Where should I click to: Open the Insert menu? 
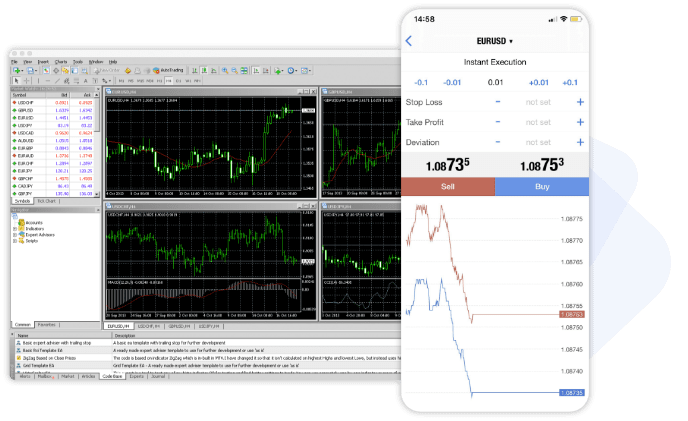click(43, 62)
